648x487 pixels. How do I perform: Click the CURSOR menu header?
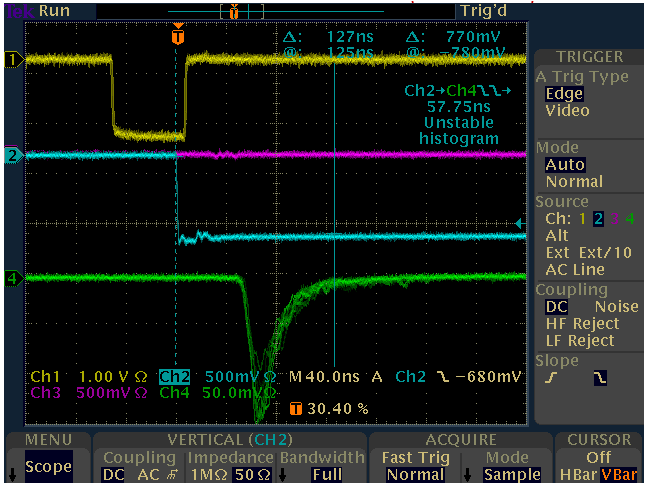599,440
